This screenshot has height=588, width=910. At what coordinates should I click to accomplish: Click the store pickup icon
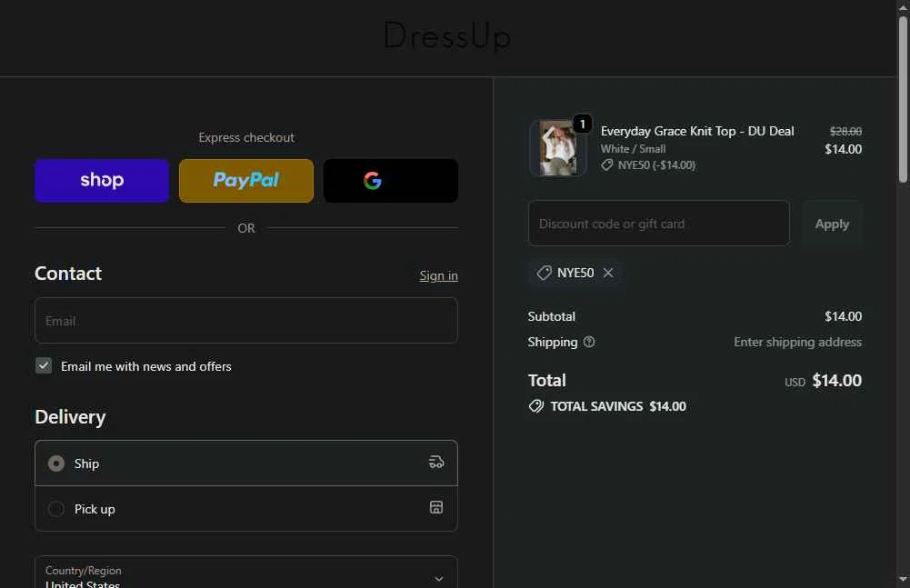(x=436, y=507)
